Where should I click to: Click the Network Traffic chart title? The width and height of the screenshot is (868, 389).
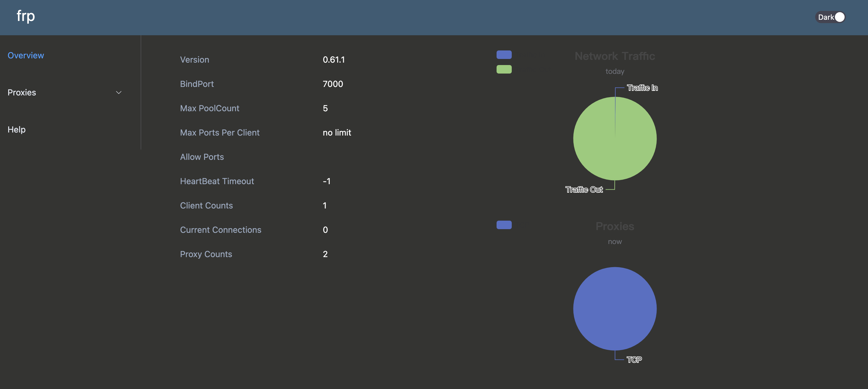point(615,56)
